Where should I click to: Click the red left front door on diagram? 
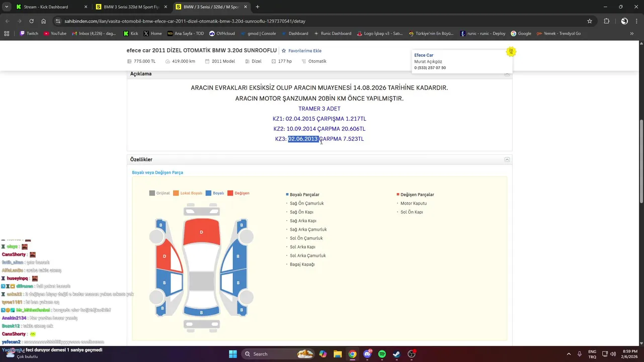167,255
